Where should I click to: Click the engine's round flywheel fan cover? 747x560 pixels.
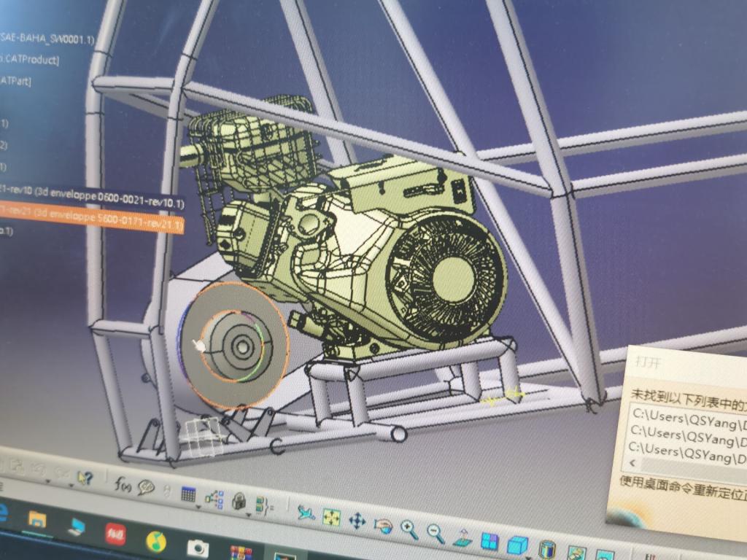point(445,279)
